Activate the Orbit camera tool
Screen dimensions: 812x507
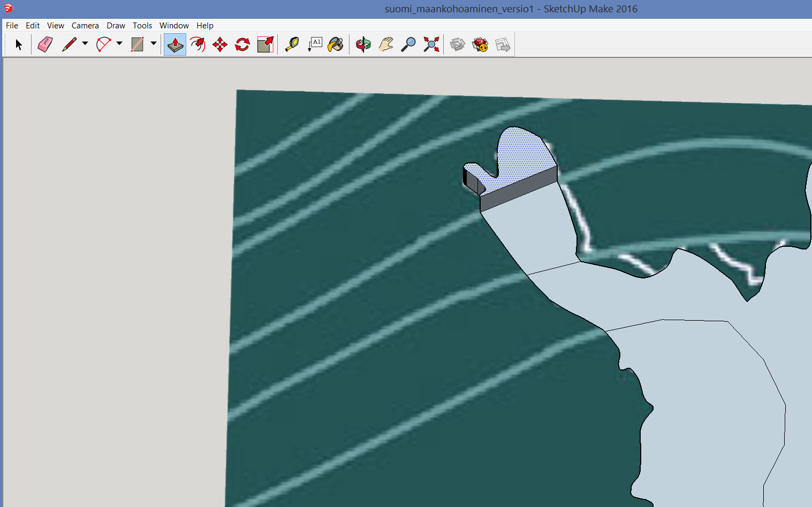363,44
